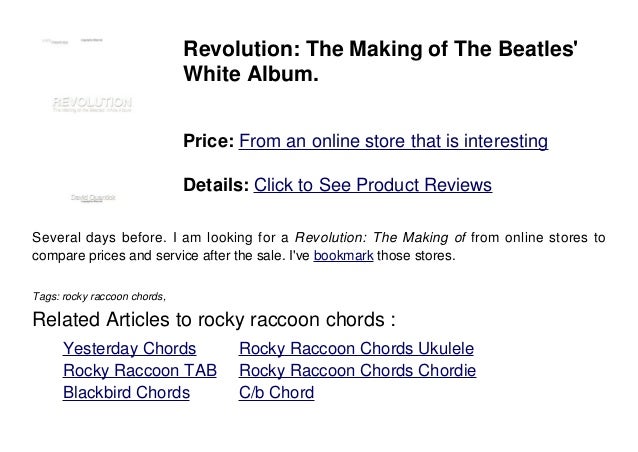Click to See Product Reviews link
The width and height of the screenshot is (638, 452).
click(373, 185)
